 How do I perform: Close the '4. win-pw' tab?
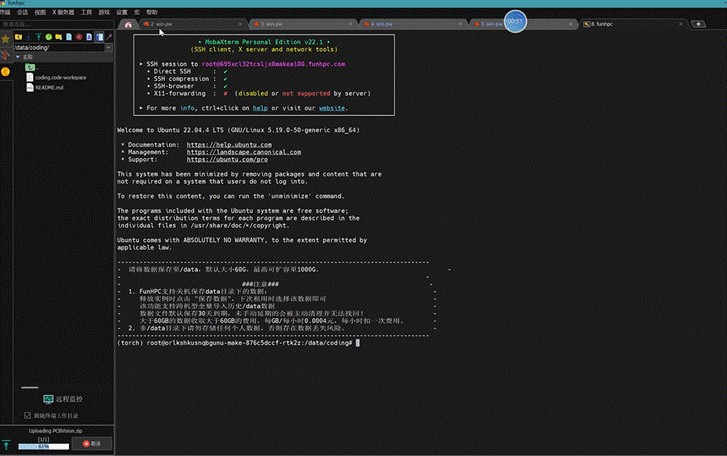point(460,24)
